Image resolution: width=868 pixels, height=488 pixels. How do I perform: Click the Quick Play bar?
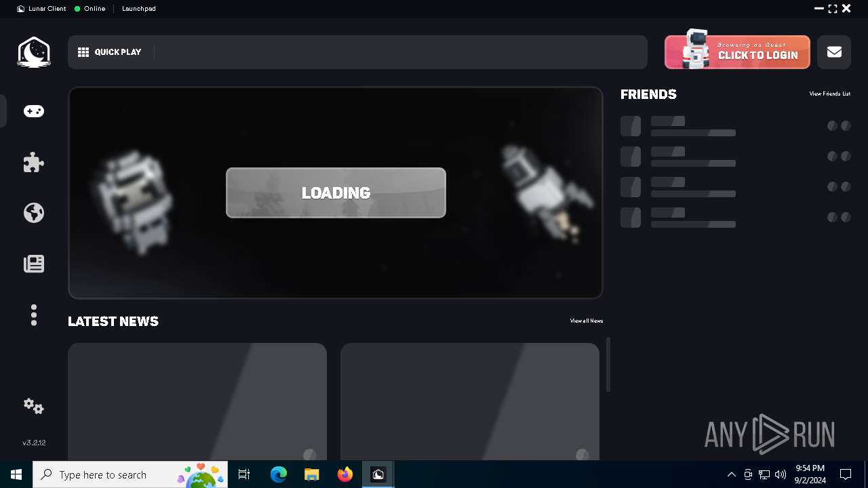[357, 52]
